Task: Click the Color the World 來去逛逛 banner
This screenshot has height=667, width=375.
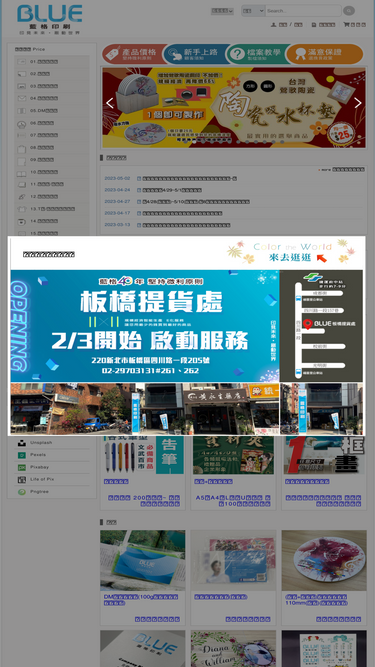Action: click(x=293, y=252)
